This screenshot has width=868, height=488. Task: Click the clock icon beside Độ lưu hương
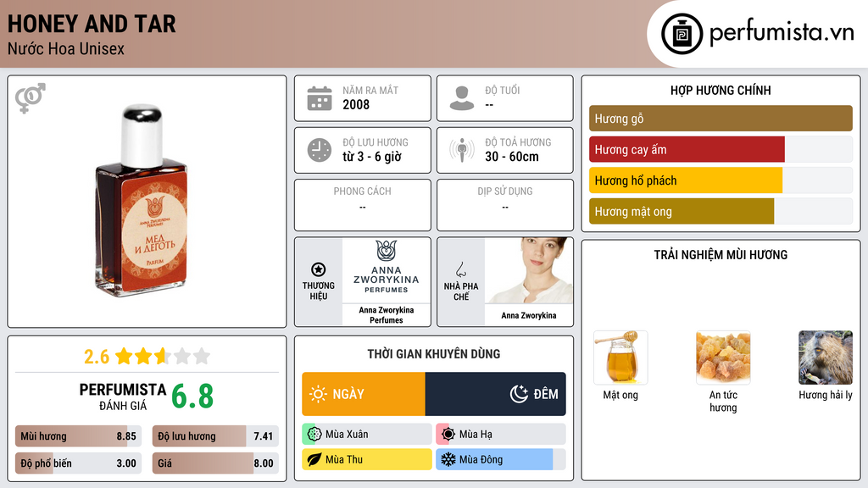[x=320, y=150]
